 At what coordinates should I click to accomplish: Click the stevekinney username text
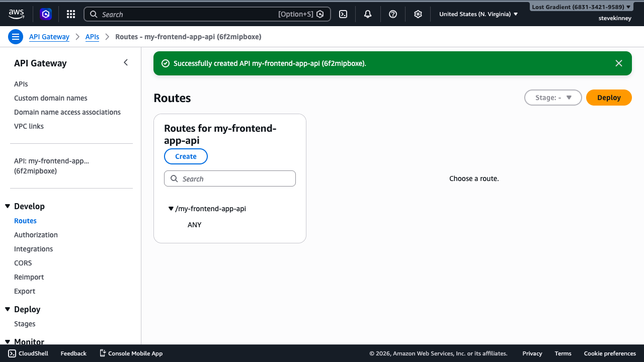(x=615, y=18)
